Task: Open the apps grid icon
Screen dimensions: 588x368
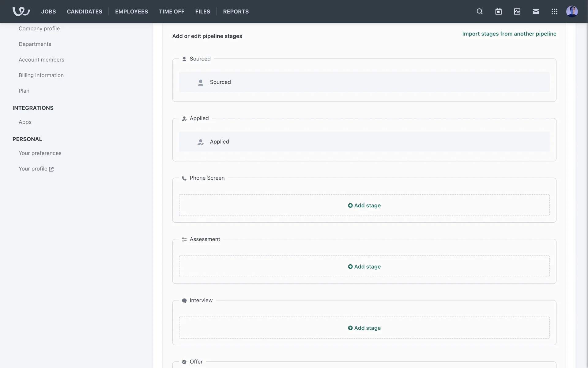Action: click(554, 11)
